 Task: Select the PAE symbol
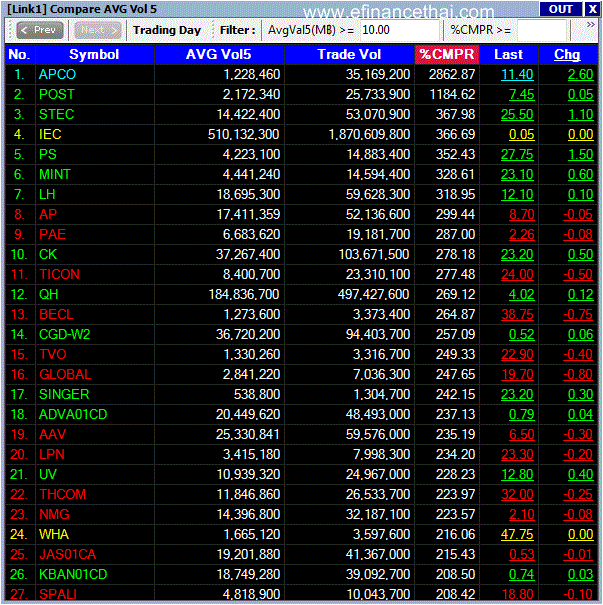[x=52, y=234]
